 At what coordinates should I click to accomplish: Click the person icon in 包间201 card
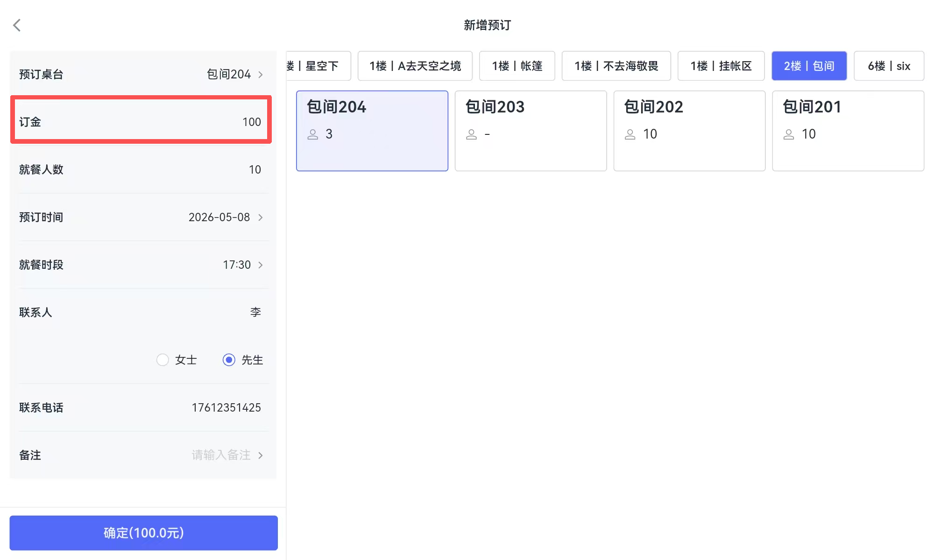[x=789, y=134]
